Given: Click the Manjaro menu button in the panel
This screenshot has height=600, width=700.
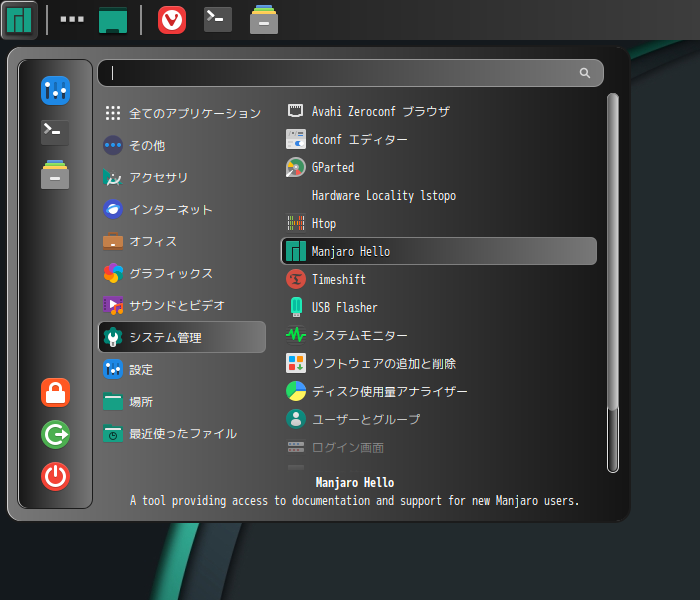Looking at the screenshot, I should pos(19,20).
